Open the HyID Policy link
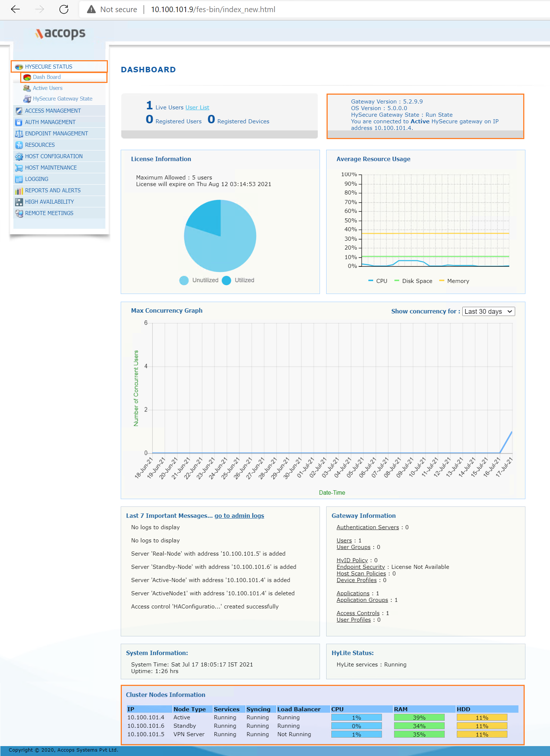The image size is (550, 756). click(352, 560)
